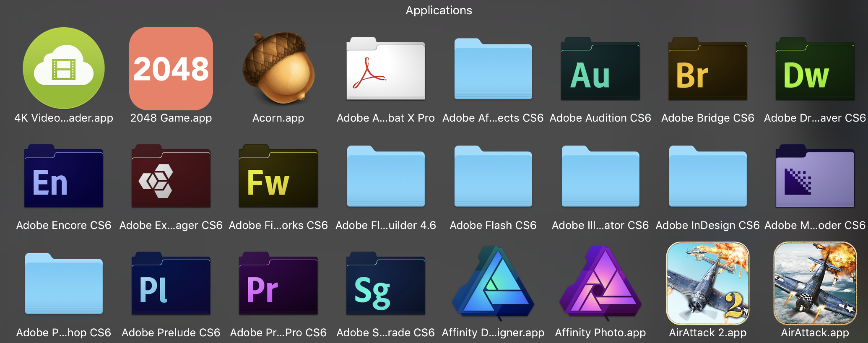Open the Adobe Premiere Pro Pr folder icon

(x=278, y=283)
